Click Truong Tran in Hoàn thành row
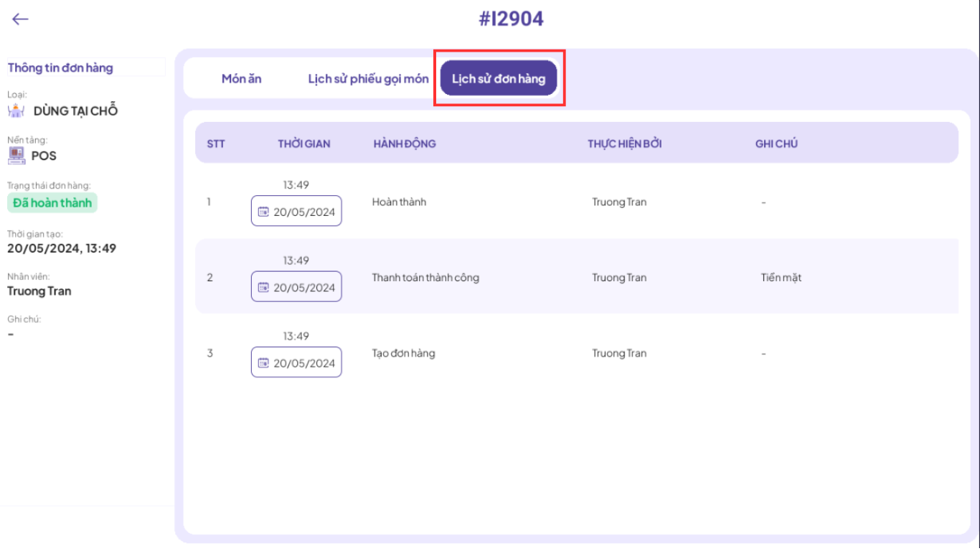This screenshot has width=980, height=551. click(619, 202)
